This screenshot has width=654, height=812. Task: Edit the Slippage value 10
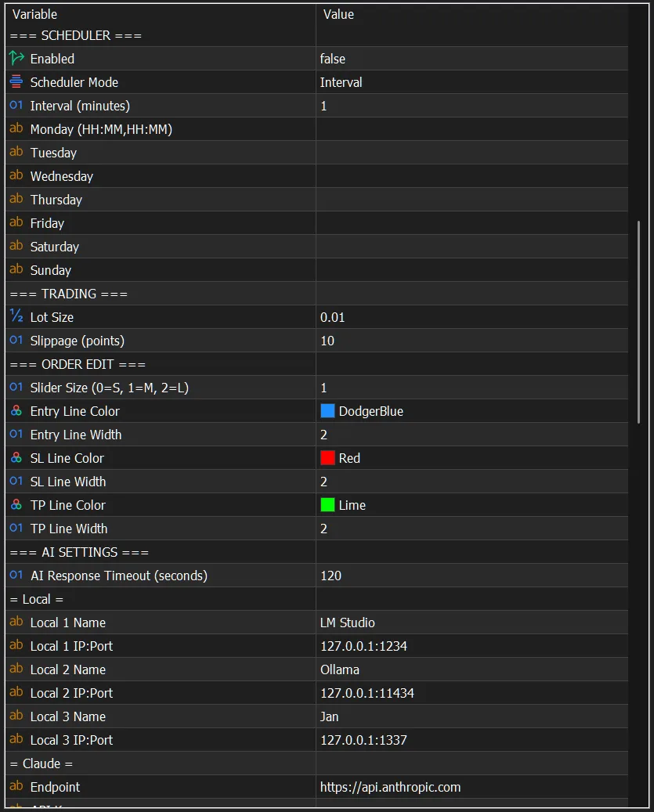pos(472,341)
